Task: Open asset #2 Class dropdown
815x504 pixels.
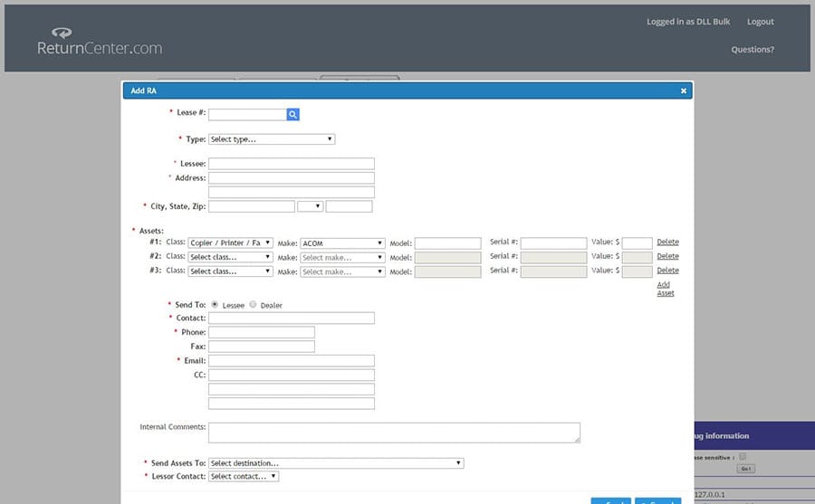Action: (230, 257)
